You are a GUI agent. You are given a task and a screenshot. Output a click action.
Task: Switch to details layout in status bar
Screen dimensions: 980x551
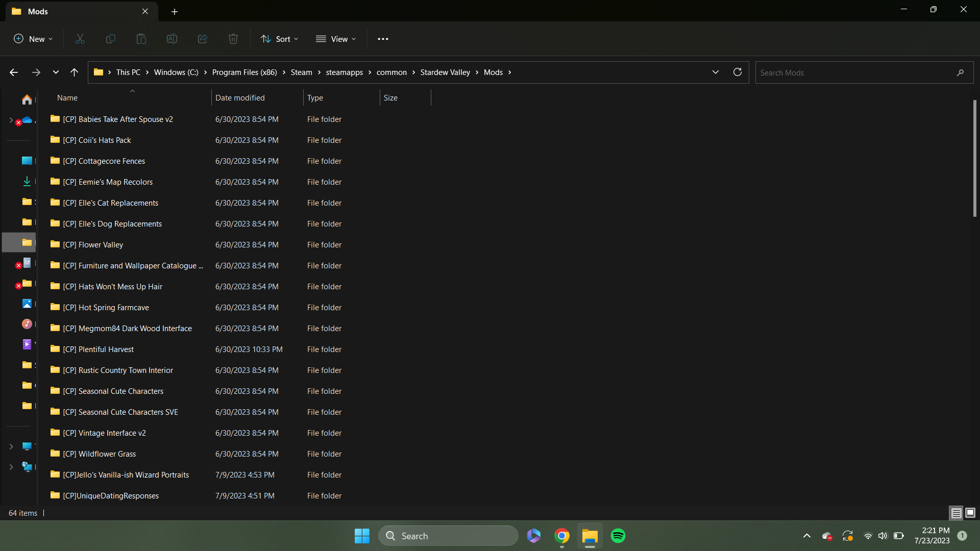click(x=955, y=513)
